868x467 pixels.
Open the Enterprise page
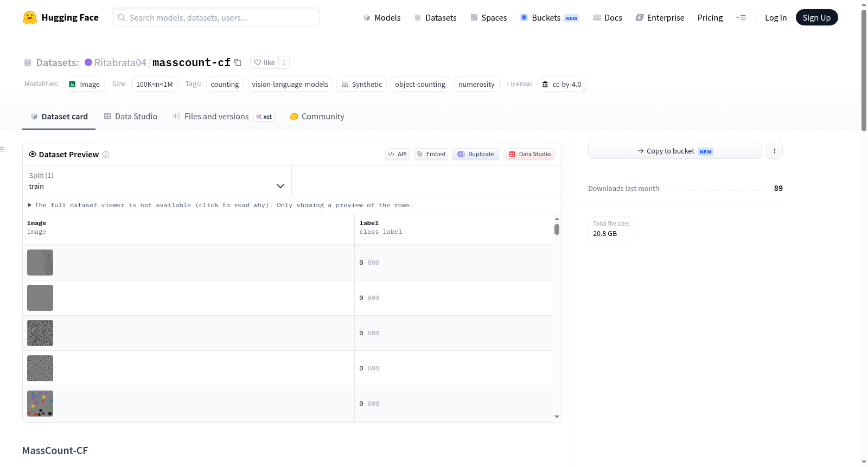[x=660, y=17]
